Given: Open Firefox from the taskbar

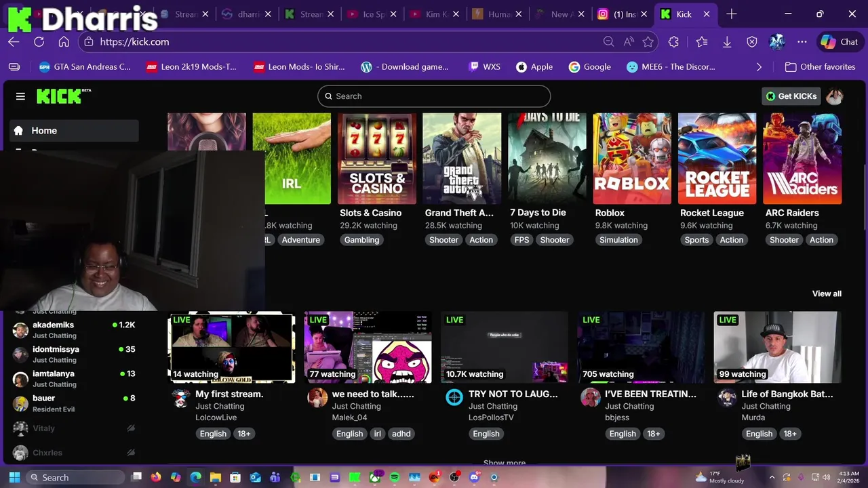Looking at the screenshot, I should click(156, 477).
